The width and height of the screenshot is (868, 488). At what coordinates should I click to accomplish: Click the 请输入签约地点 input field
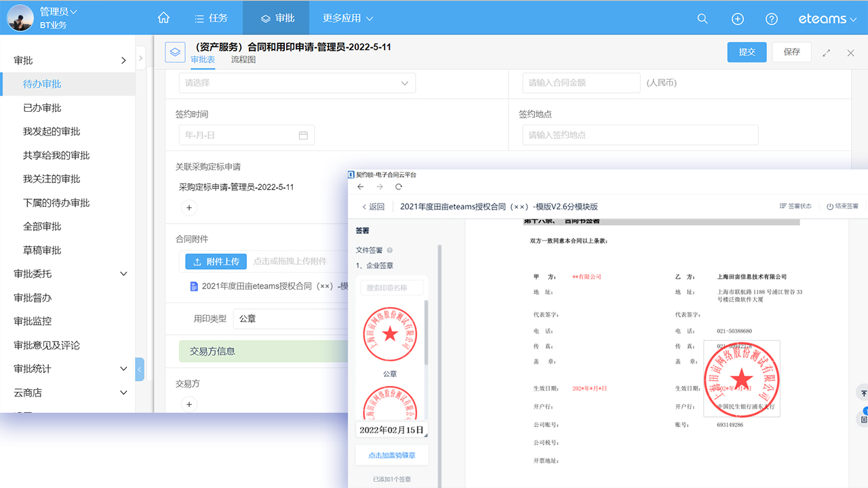click(640, 135)
